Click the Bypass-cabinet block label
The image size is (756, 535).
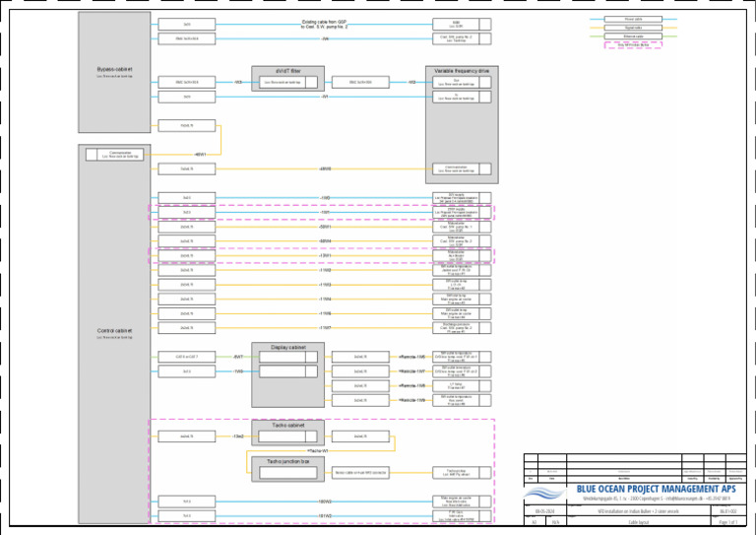pyautogui.click(x=114, y=69)
